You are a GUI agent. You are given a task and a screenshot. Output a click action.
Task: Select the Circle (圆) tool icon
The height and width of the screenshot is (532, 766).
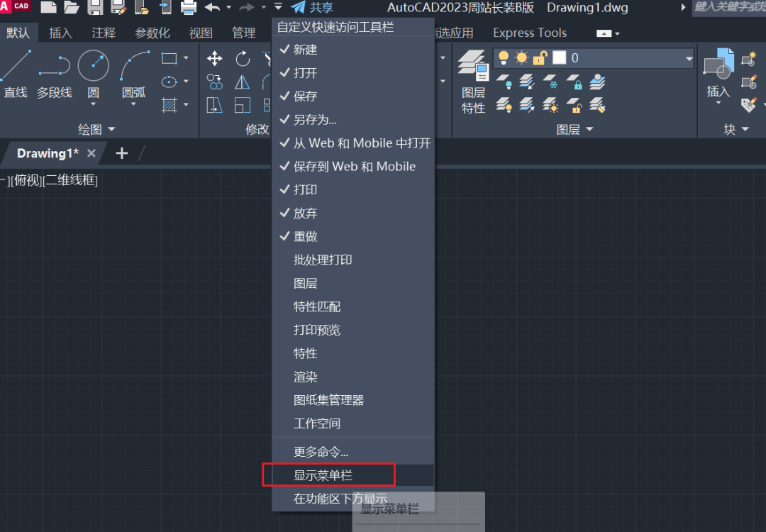click(x=94, y=65)
